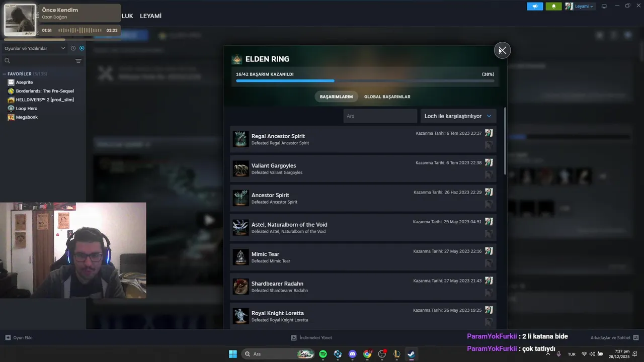
Task: Click 'Oyun Ekle' to add a game
Action: [x=19, y=338]
